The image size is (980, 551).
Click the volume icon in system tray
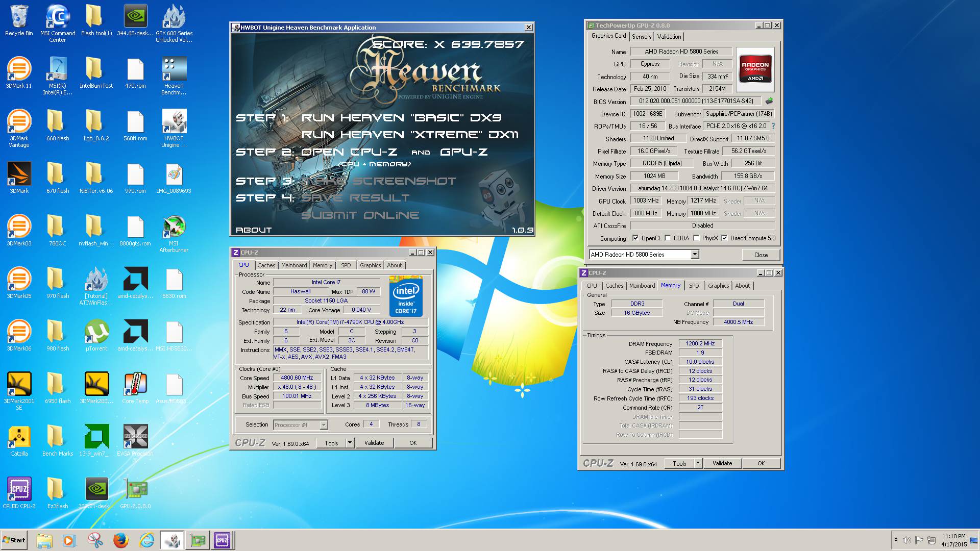(x=906, y=540)
